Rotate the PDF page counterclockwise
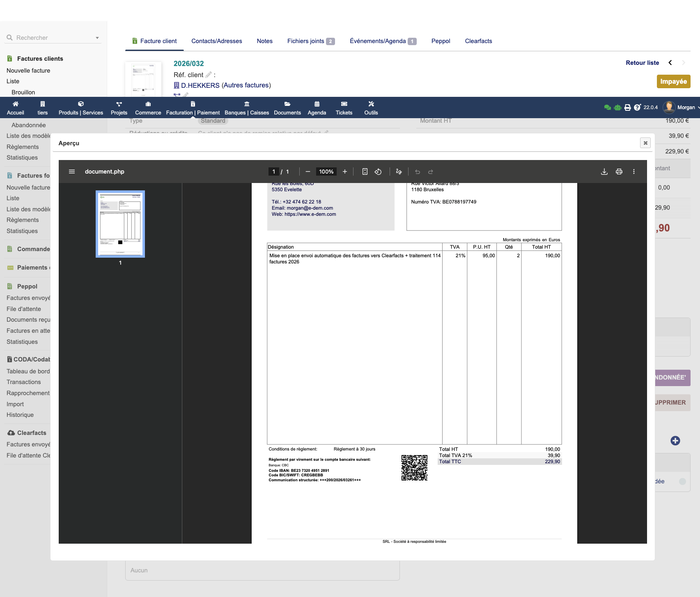The image size is (700, 597). click(x=378, y=172)
